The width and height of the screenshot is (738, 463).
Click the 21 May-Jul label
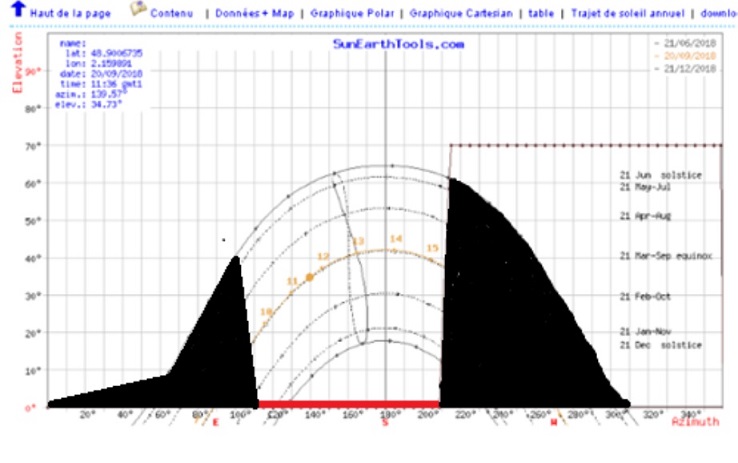tap(645, 187)
